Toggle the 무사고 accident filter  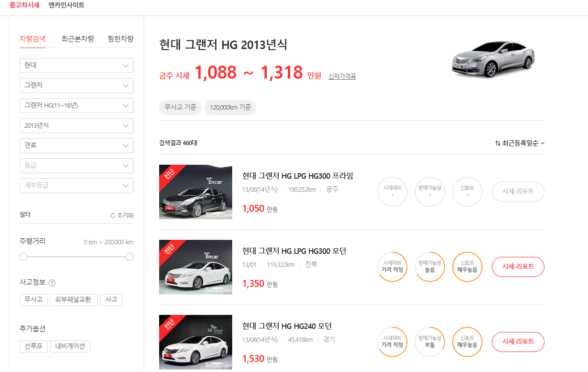[34, 299]
